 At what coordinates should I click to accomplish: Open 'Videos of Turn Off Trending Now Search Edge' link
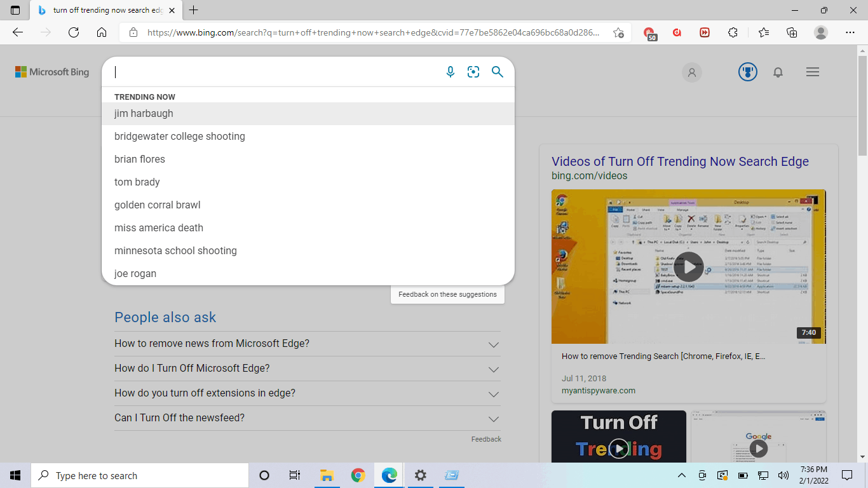click(x=680, y=161)
